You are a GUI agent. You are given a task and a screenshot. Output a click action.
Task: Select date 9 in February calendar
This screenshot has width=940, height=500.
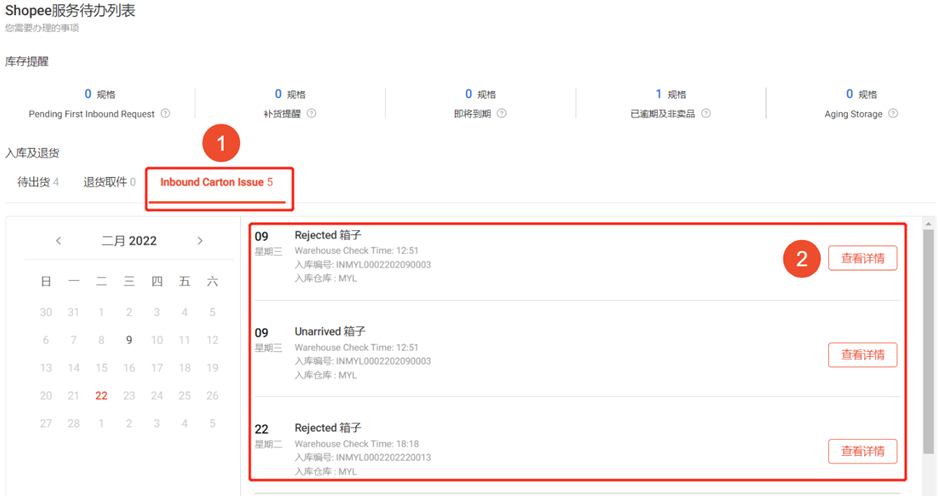coord(129,340)
